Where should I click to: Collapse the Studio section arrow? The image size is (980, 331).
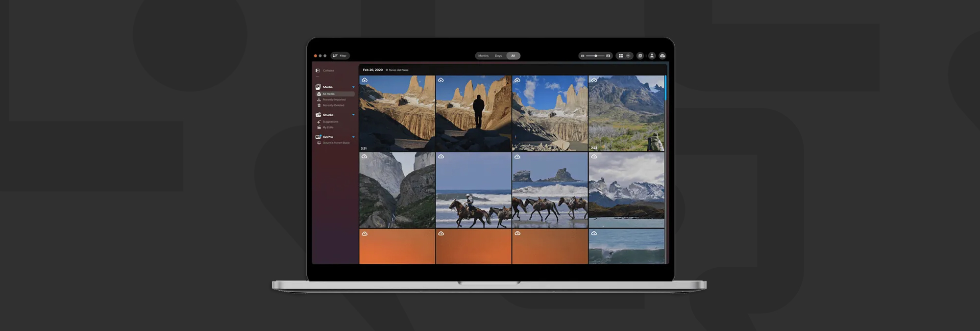click(353, 115)
